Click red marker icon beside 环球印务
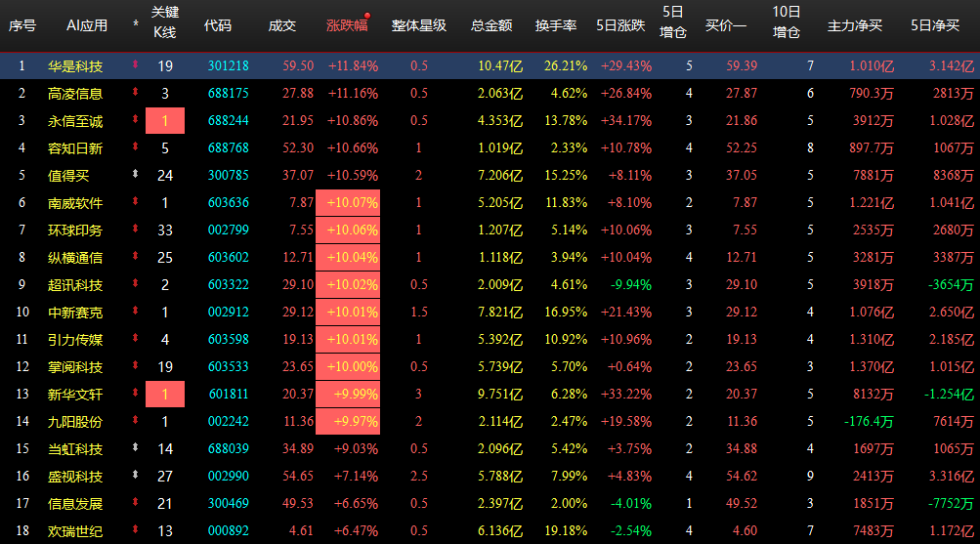The image size is (980, 544). click(x=135, y=229)
